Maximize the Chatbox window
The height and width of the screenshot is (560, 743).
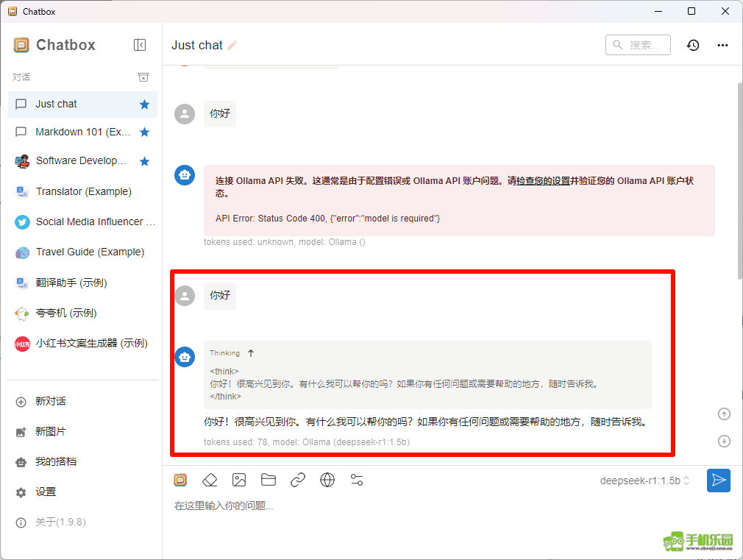tap(692, 11)
